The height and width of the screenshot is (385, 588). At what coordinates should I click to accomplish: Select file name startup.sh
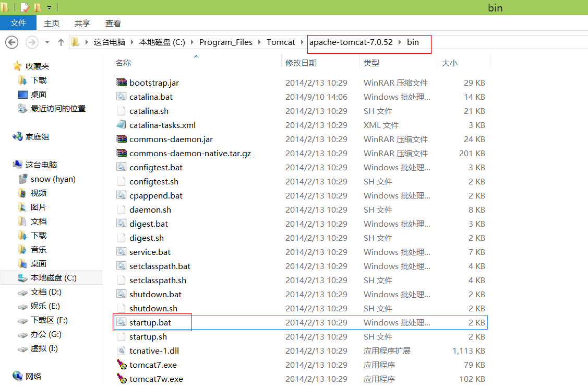point(148,337)
